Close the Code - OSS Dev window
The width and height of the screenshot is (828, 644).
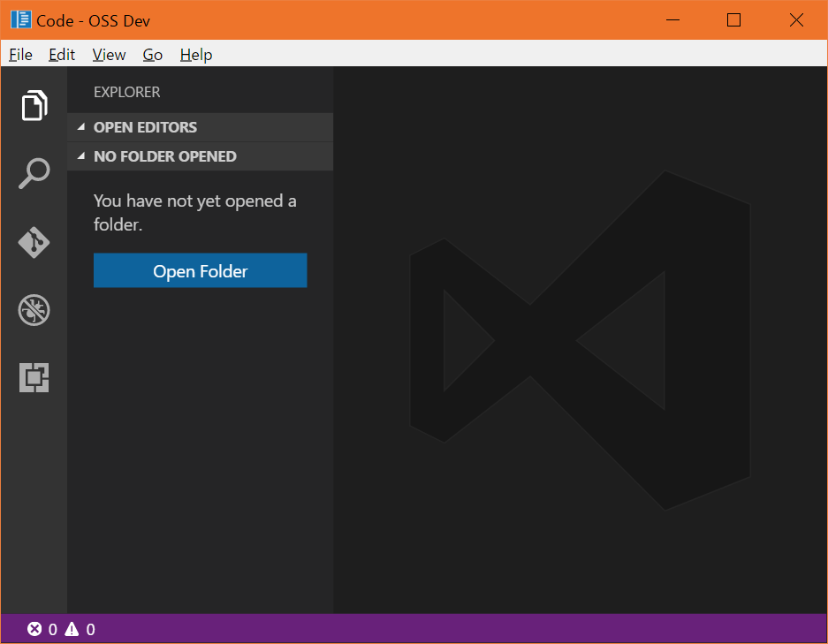click(x=796, y=20)
